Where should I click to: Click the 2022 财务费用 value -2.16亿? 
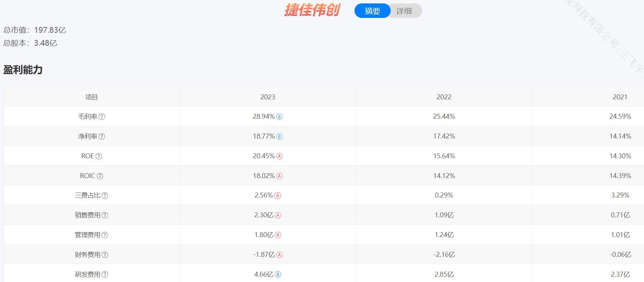click(444, 255)
